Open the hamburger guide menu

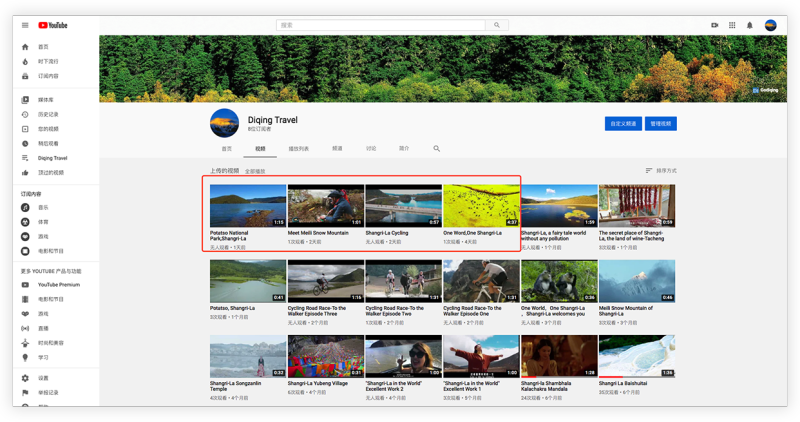[25, 25]
